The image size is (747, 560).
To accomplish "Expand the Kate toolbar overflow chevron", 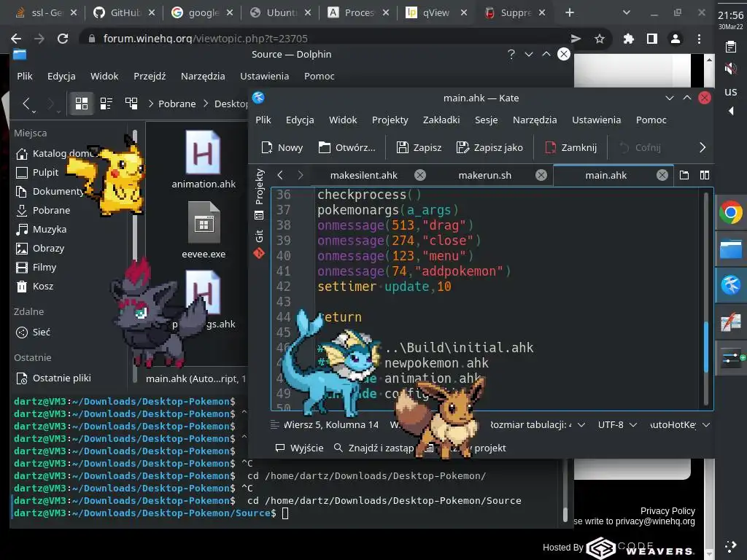I will click(703, 147).
